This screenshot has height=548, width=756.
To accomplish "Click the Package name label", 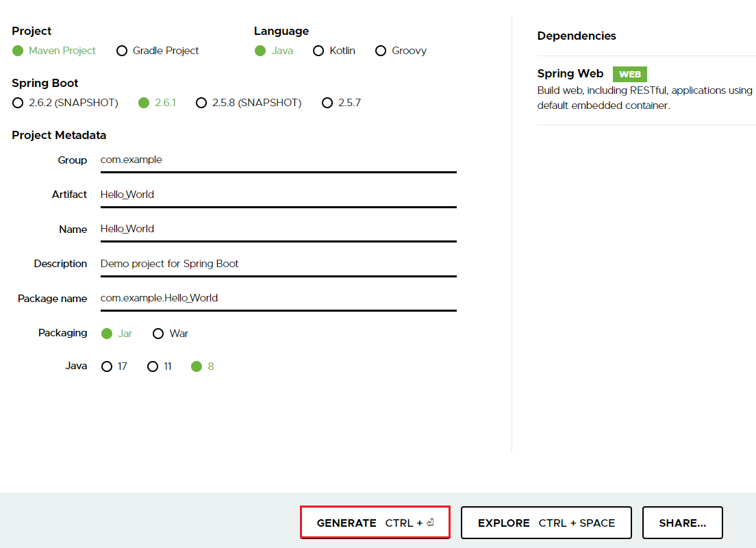I will pyautogui.click(x=53, y=299).
